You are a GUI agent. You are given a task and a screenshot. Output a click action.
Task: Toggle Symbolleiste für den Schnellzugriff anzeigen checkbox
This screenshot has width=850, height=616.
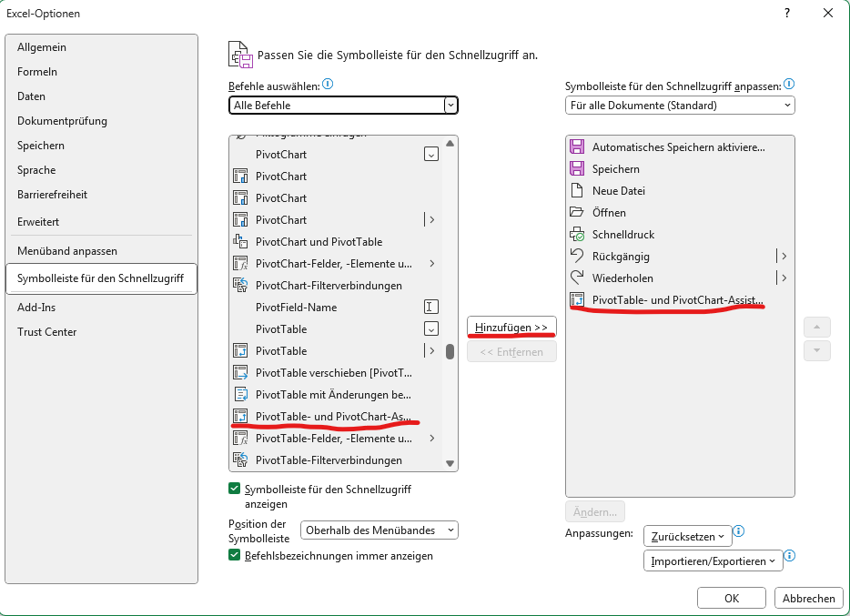pos(235,490)
